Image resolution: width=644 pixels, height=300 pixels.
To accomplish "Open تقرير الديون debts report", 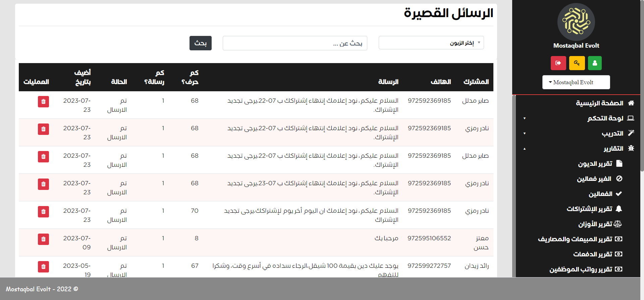I will pyautogui.click(x=595, y=163).
